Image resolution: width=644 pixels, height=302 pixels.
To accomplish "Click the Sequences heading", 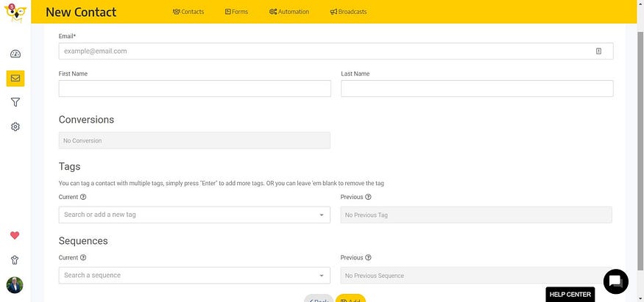I will click(83, 241).
